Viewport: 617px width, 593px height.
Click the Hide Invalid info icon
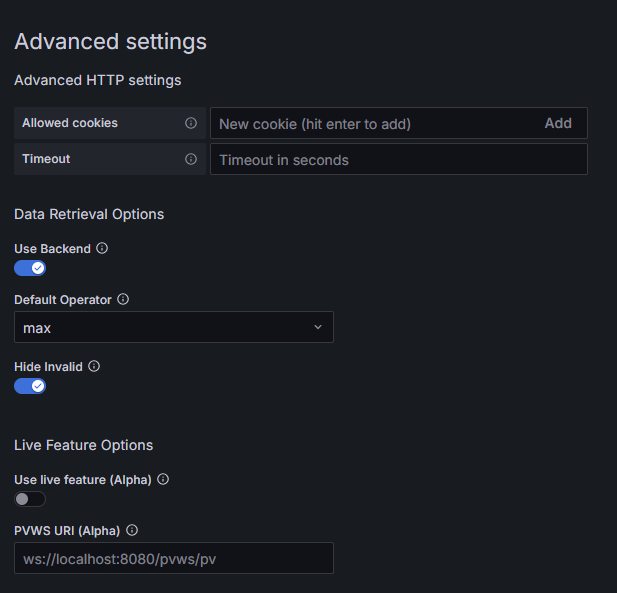pos(94,366)
